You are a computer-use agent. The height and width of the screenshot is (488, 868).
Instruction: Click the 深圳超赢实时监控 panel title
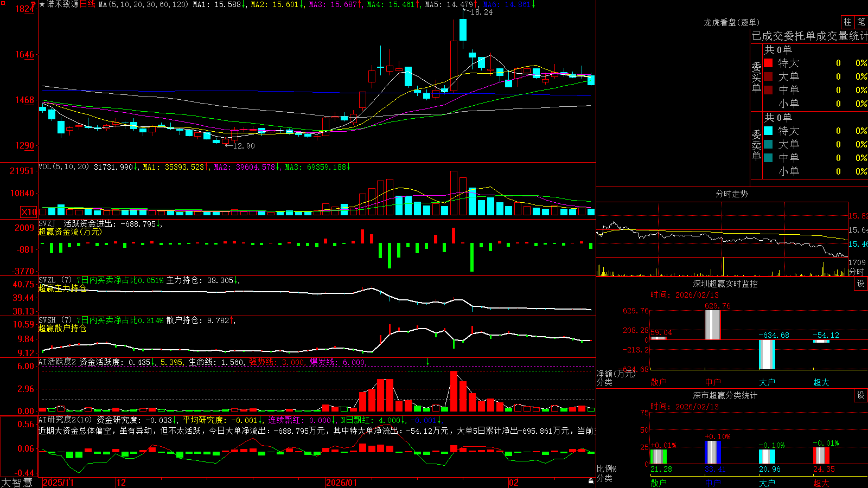pos(725,284)
